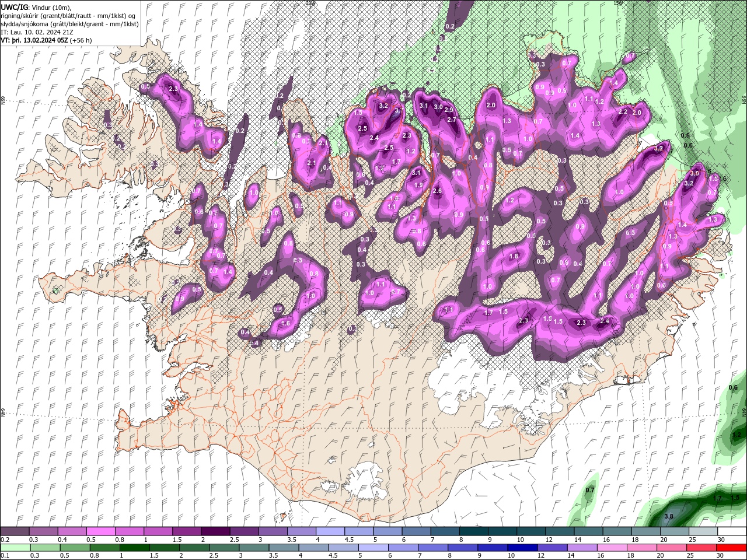Viewport: 747px width, 560px height.
Task: Click the '1.9' snowfall value on the map
Action: pyautogui.click(x=418, y=185)
